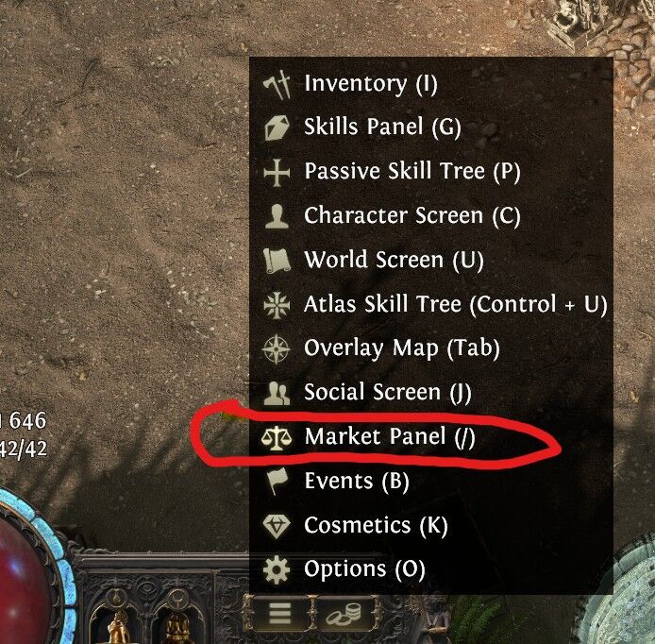Click the diamond icon beside Cosmetics
Image resolution: width=655 pixels, height=644 pixels.
pos(277,526)
